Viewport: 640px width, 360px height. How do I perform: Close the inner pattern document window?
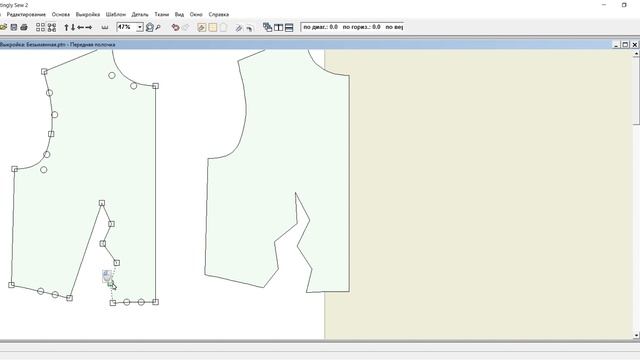point(635,44)
